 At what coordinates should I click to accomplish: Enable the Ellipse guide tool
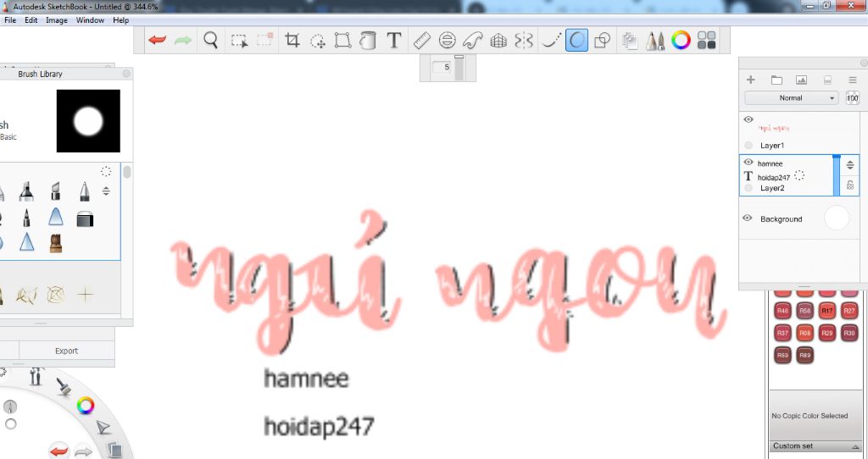[x=448, y=41]
